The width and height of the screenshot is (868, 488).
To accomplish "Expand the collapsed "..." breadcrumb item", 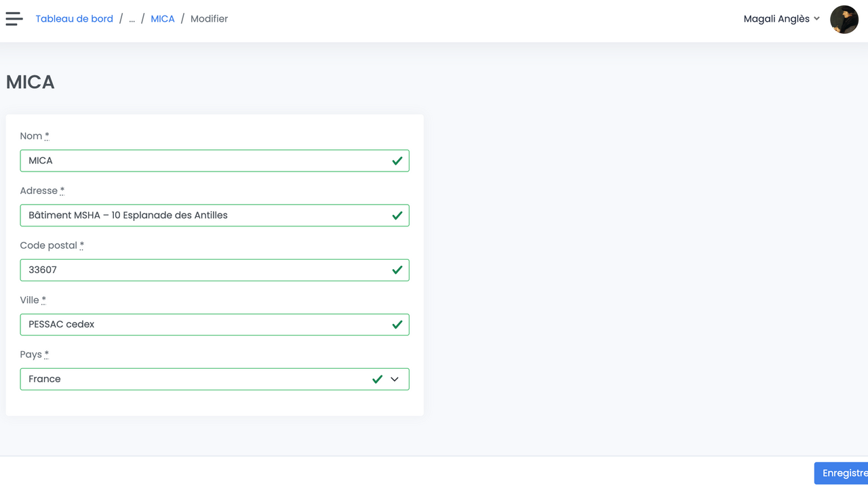I will (132, 19).
